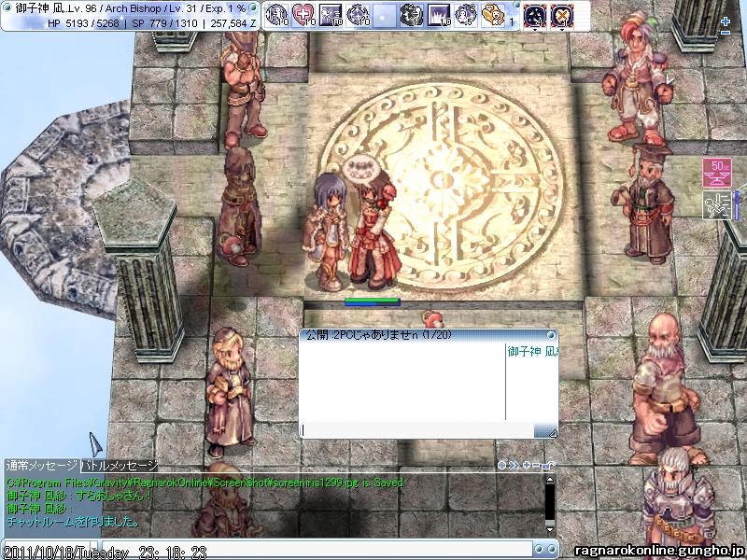Click the round button left of character info

[x=7, y=8]
